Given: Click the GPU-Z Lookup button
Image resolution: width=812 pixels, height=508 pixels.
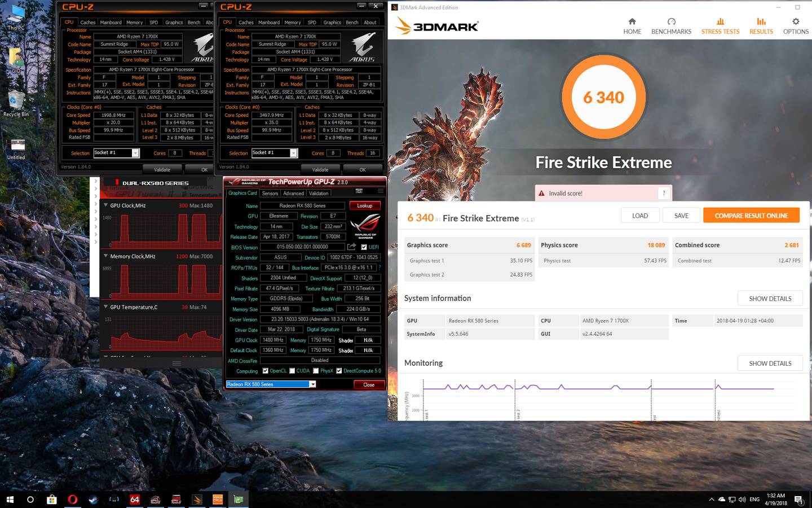Looking at the screenshot, I should click(364, 205).
